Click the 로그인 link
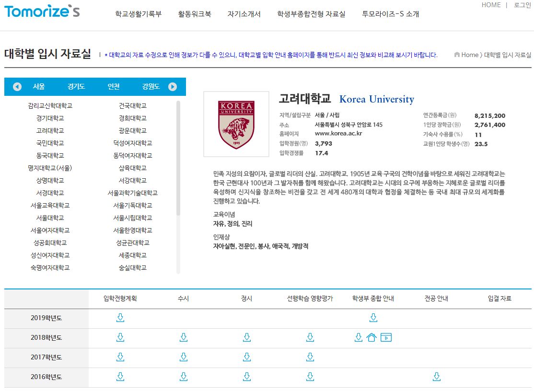 [522, 5]
